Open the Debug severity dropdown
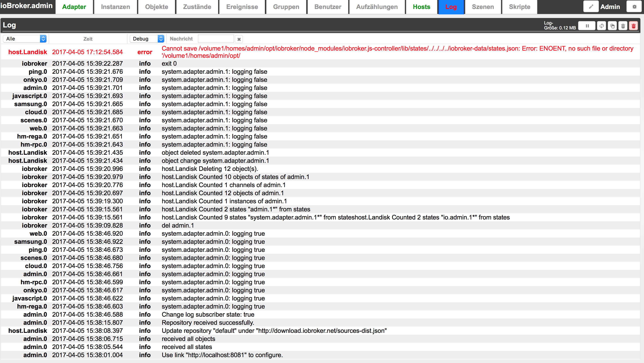This screenshot has height=363, width=644. [x=147, y=39]
